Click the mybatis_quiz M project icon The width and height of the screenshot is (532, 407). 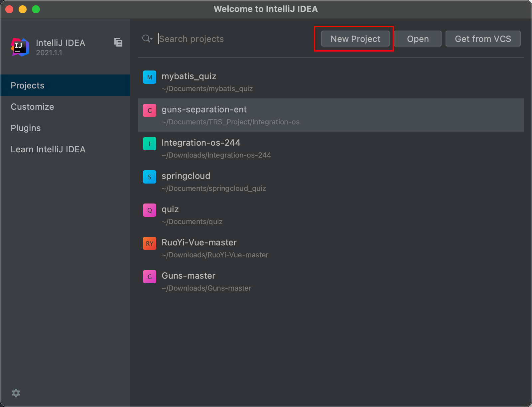pyautogui.click(x=150, y=77)
